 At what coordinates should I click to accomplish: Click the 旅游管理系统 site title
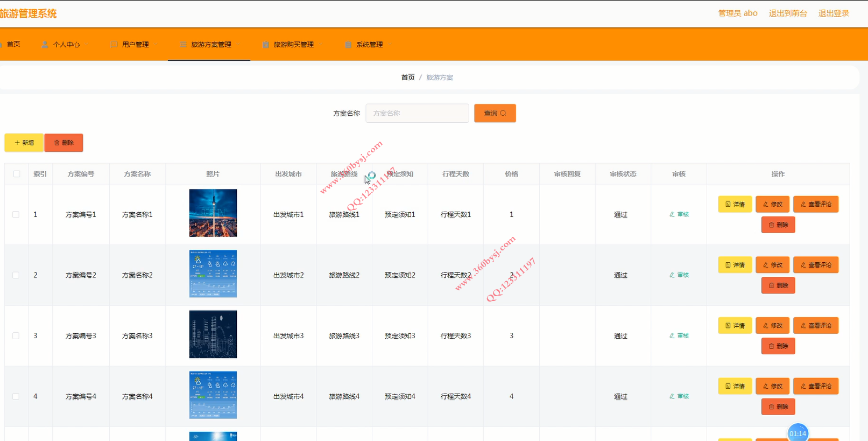pos(28,13)
